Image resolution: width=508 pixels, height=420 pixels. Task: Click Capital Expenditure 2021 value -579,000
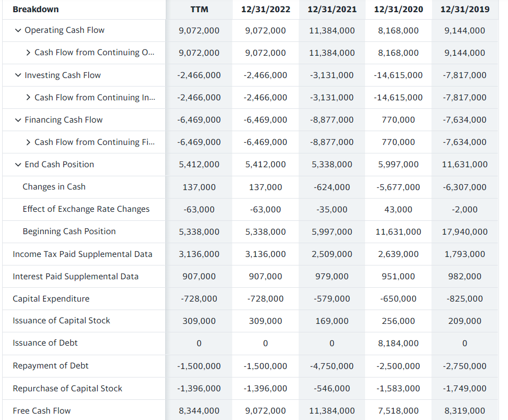click(332, 299)
